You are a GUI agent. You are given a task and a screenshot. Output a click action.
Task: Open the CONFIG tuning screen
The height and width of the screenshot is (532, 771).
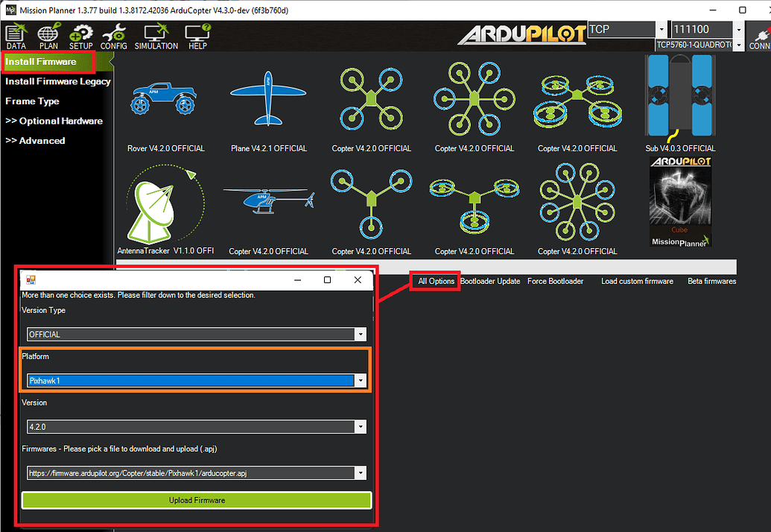tap(113, 37)
